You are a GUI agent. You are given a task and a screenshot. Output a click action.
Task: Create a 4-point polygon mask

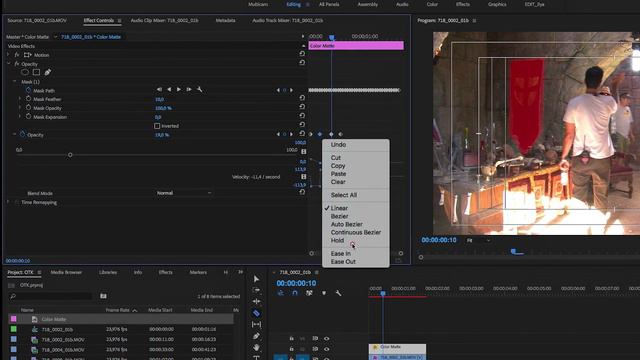pos(36,72)
